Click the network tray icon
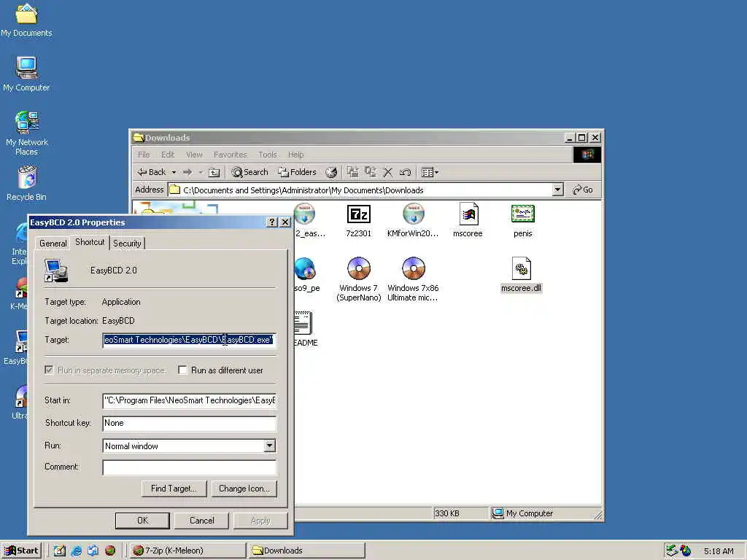 [x=671, y=551]
